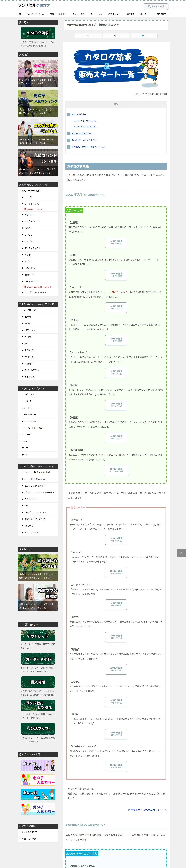Jump to カタログ請求先 in table of contents
Viewport: 186px width, 868px height.
click(79, 115)
